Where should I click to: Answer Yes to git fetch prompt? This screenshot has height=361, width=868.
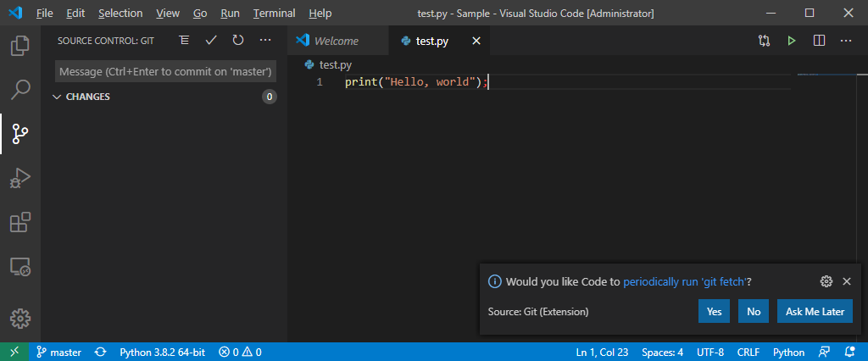[714, 311]
